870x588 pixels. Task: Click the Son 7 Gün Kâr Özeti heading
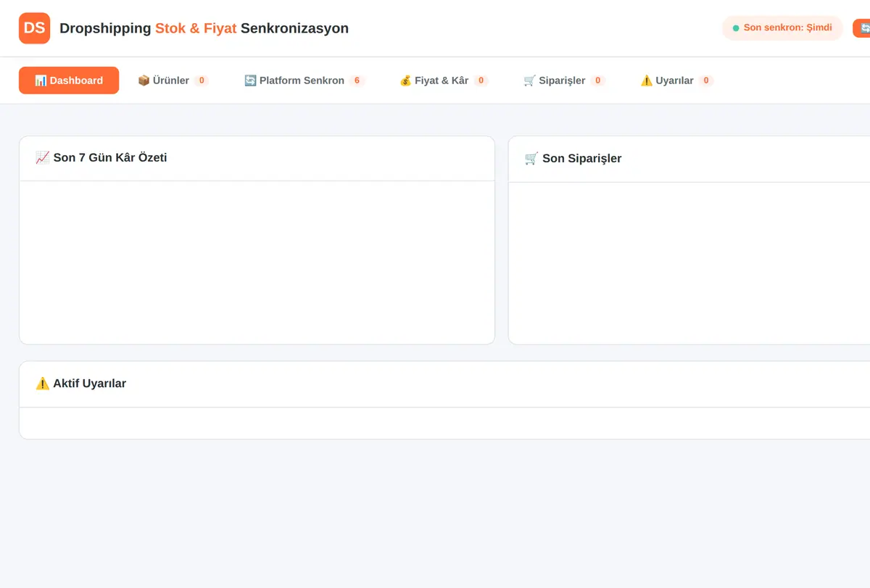coord(101,157)
